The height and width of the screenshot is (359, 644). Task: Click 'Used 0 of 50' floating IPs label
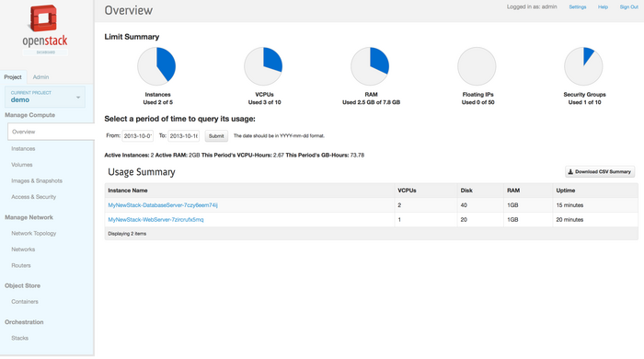tap(478, 102)
